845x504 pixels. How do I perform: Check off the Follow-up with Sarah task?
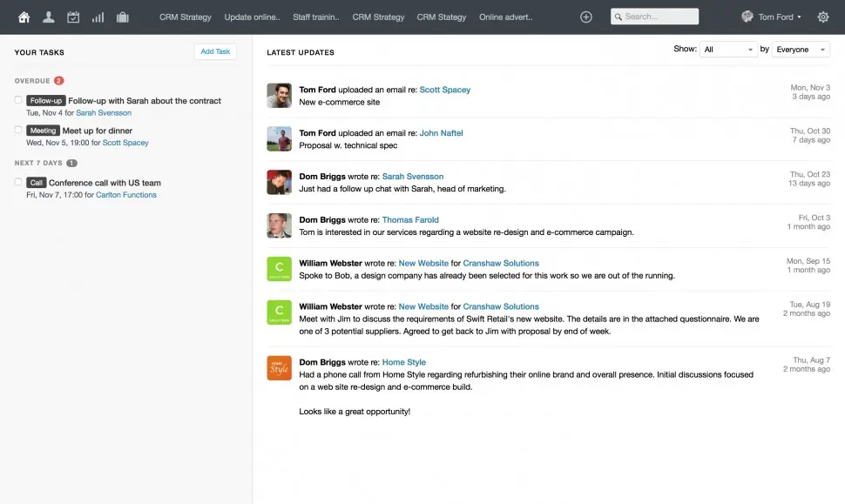[x=18, y=100]
